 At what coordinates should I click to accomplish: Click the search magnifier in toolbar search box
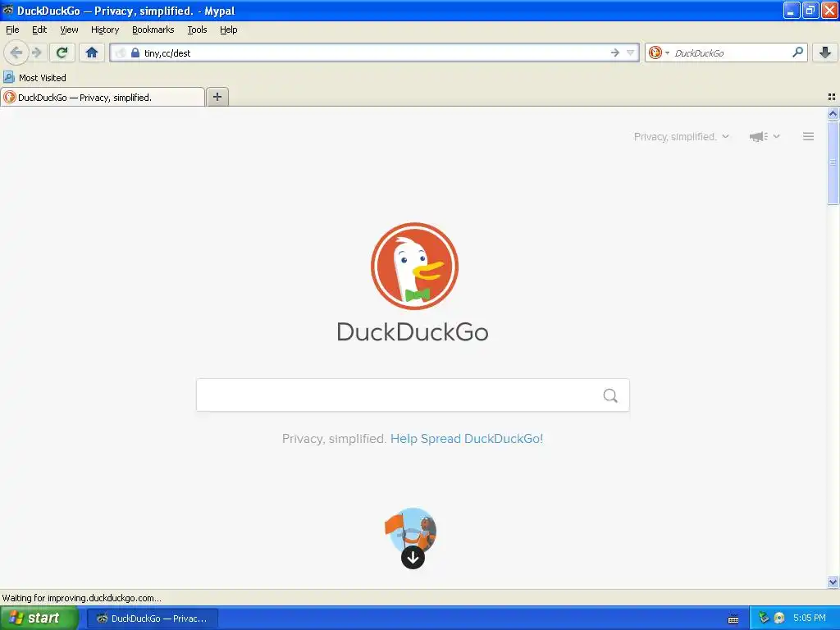point(797,52)
